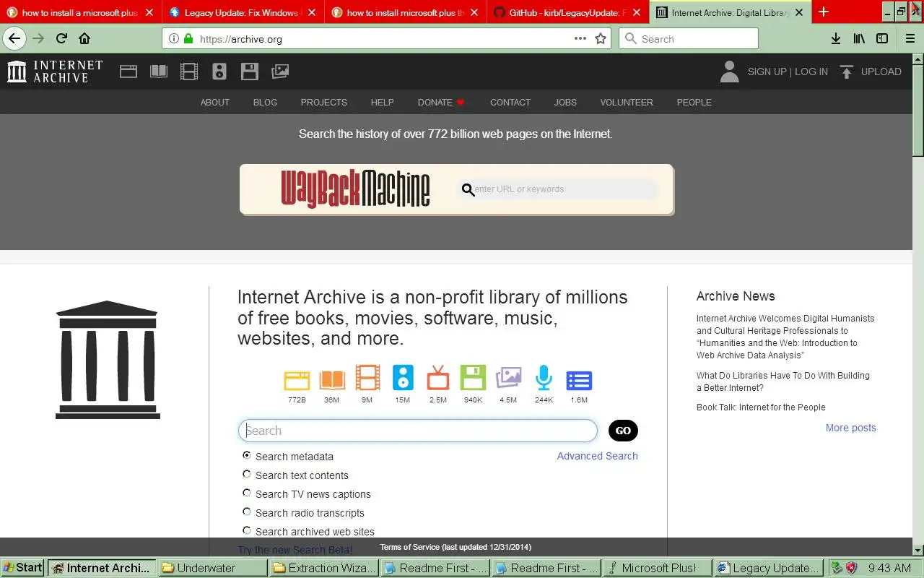
Task: Open the video collection icon labeled 9M
Action: click(x=367, y=379)
